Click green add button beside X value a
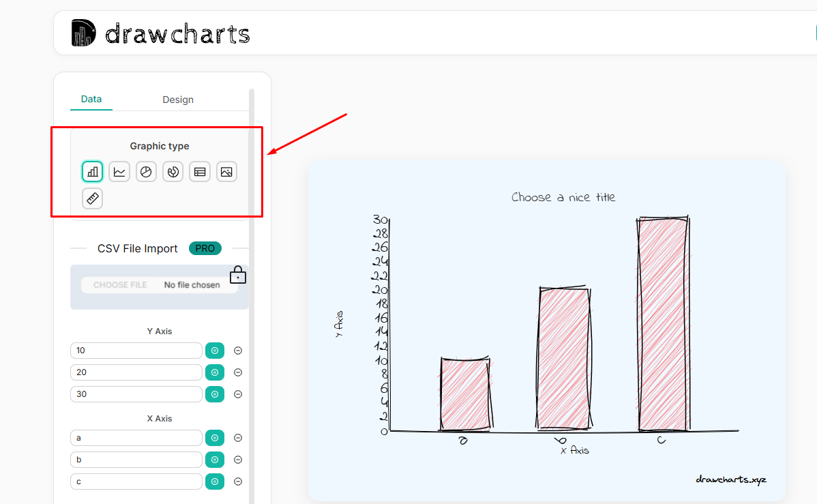 [x=215, y=439]
